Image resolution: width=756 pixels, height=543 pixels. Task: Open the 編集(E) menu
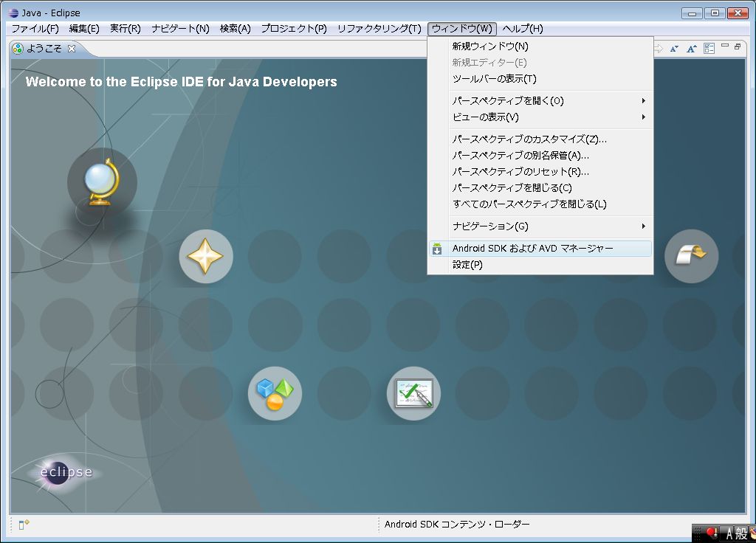(84, 29)
